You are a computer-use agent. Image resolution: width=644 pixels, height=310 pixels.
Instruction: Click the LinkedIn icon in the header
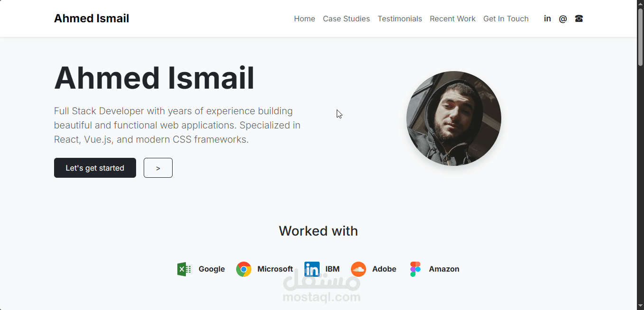pos(547,18)
